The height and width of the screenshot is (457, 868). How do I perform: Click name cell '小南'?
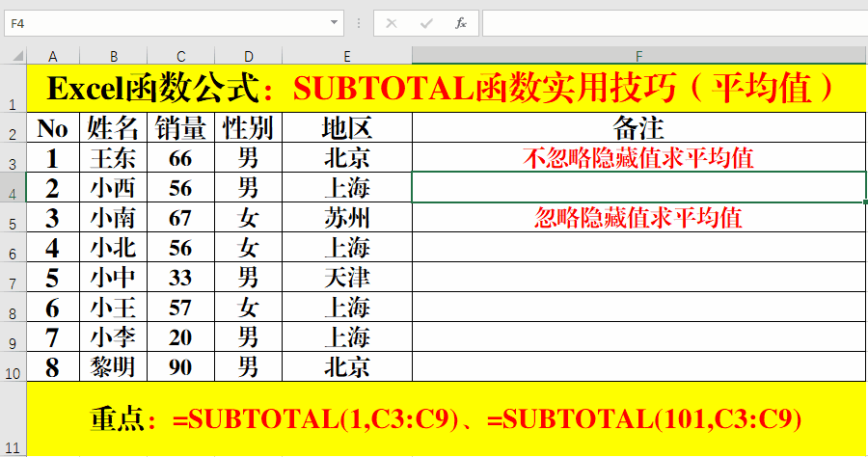(x=114, y=218)
